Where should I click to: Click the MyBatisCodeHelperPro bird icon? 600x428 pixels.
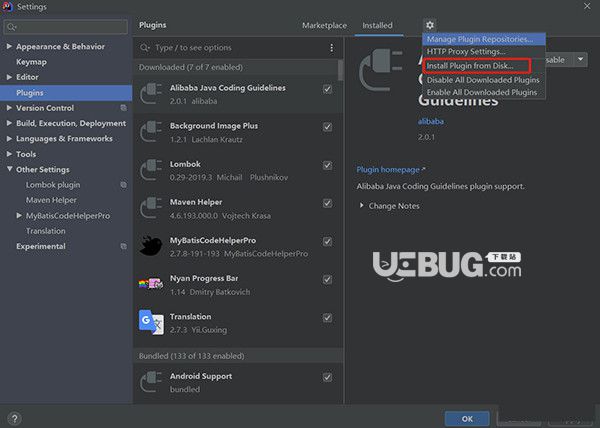(x=151, y=246)
